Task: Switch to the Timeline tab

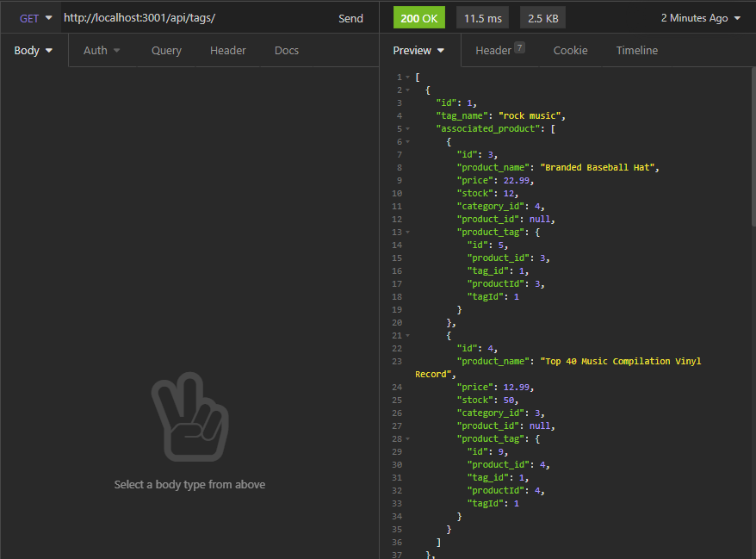Action: [x=636, y=51]
